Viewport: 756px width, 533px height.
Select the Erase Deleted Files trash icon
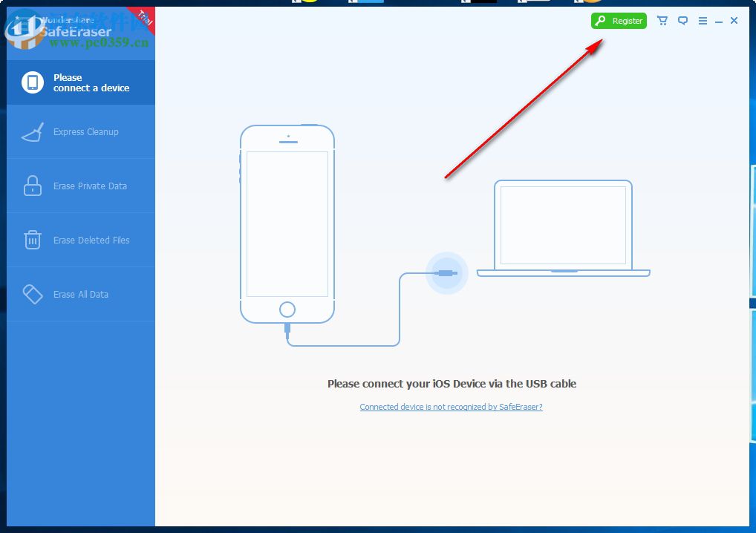tap(31, 240)
